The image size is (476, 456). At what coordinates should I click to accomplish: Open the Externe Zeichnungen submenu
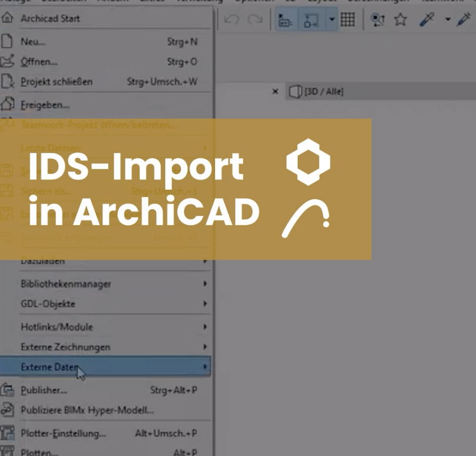tap(105, 347)
